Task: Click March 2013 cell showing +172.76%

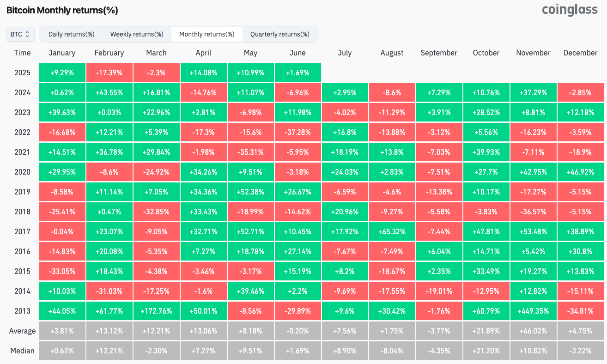Action: tap(156, 311)
